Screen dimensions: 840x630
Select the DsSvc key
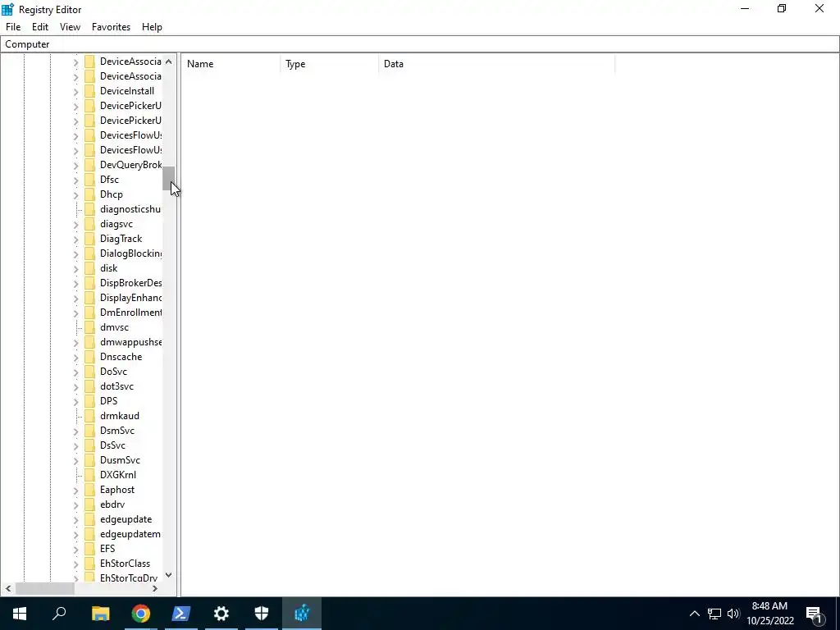112,445
